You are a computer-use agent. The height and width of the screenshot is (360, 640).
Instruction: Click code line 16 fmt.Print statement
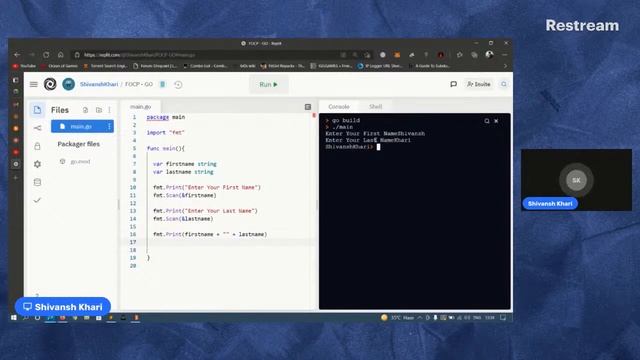tap(210, 234)
